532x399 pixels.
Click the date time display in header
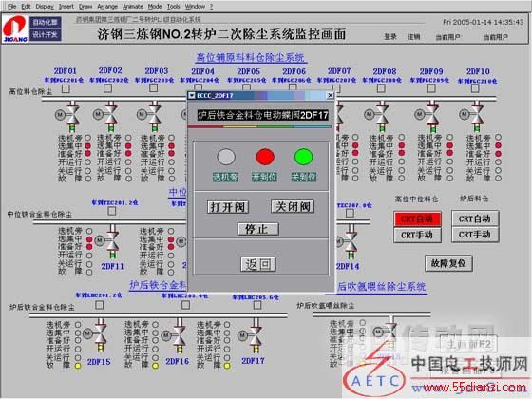(483, 22)
